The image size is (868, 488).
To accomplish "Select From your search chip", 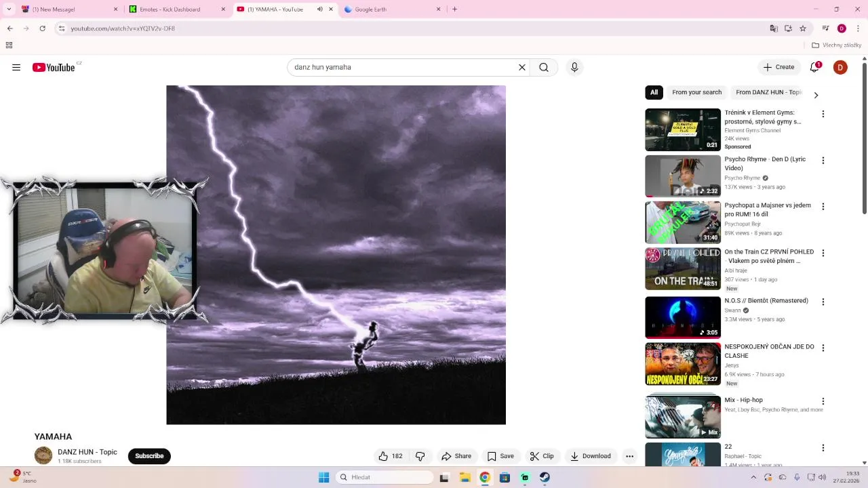I will pos(696,92).
